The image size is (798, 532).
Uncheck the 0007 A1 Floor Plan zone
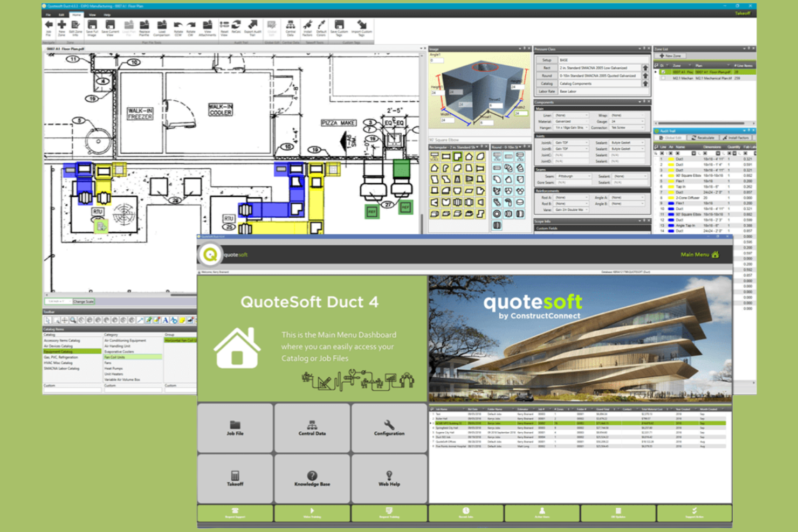coord(663,71)
